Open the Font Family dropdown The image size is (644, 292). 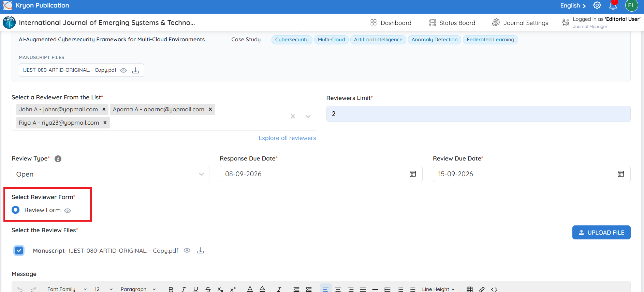(67, 289)
